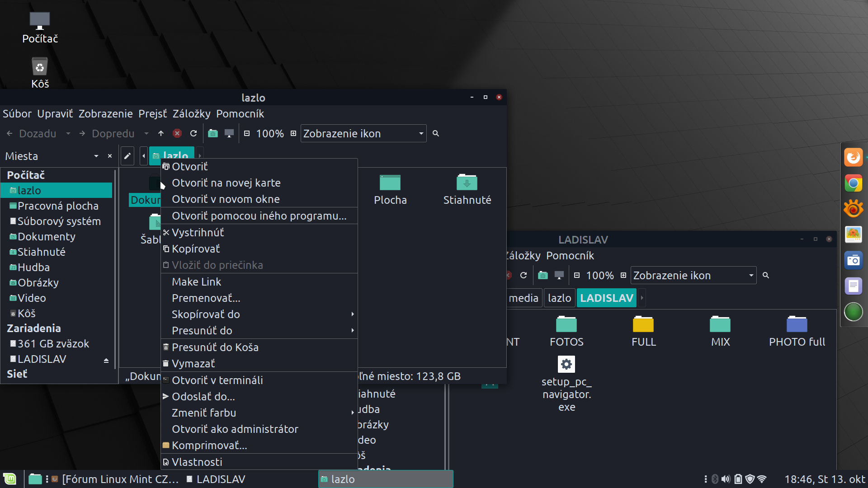Launch Firefox from the right dock
This screenshot has height=488, width=868.
coord(853,157)
